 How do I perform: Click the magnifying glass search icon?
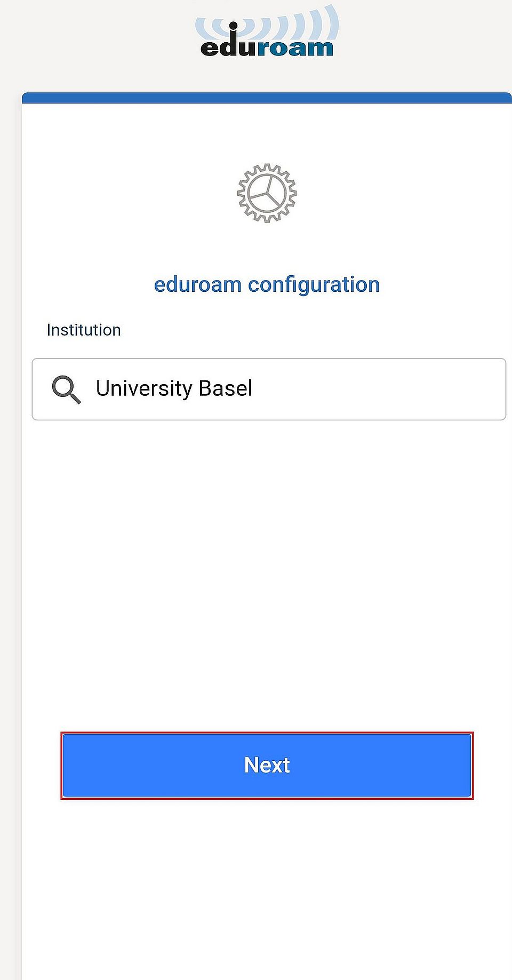[x=66, y=389]
